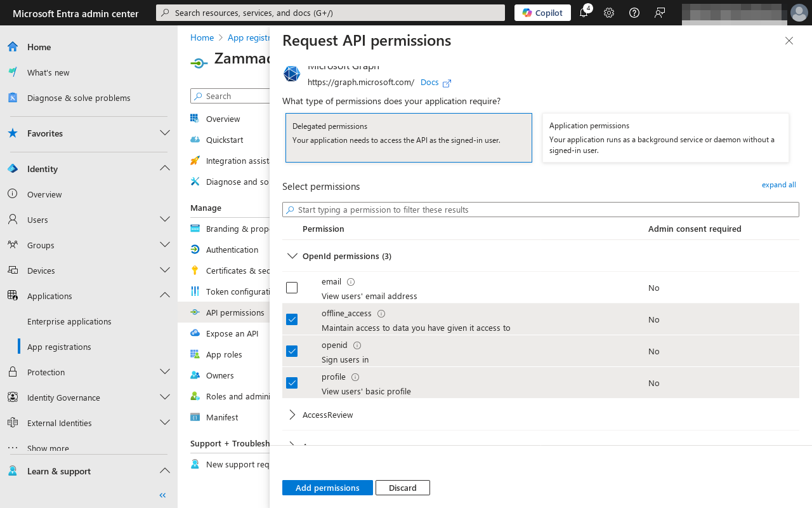
Task: Expand the Identity Governance section chevron
Action: pos(165,397)
